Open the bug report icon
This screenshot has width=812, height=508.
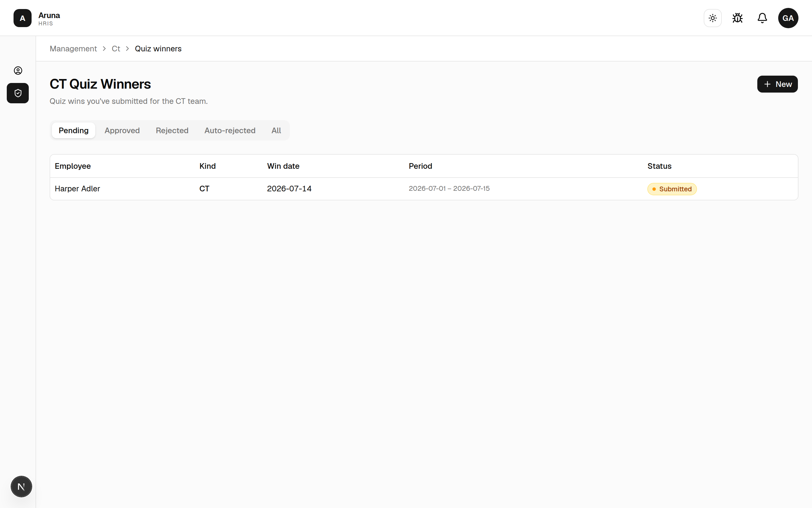(x=738, y=18)
